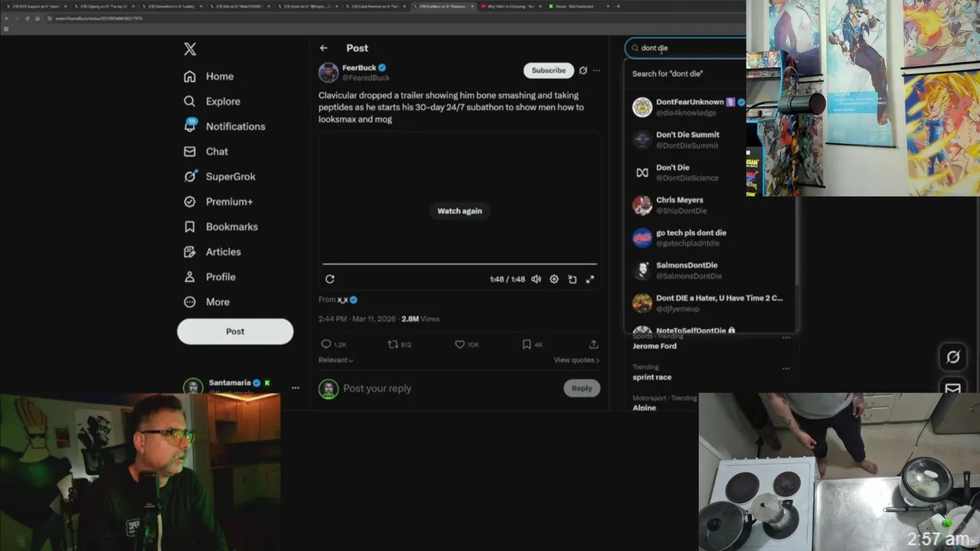The width and height of the screenshot is (980, 551).
Task: Bookmark the post
Action: [x=527, y=344]
